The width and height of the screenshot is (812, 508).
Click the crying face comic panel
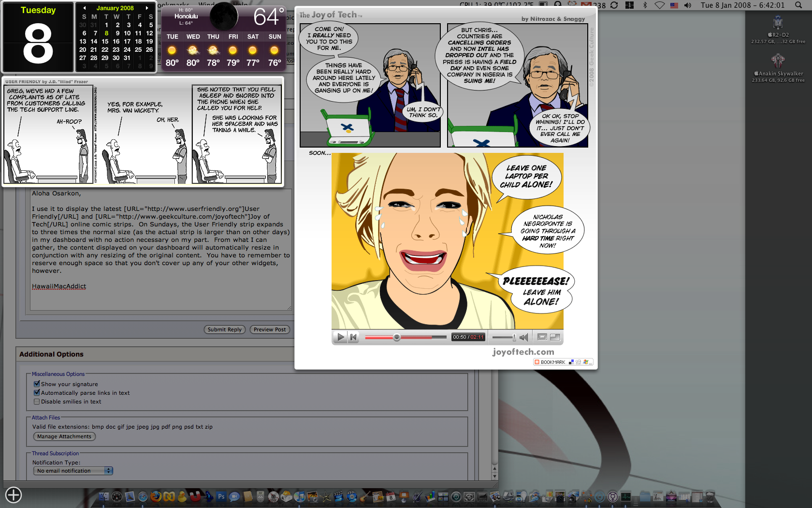tap(448, 241)
